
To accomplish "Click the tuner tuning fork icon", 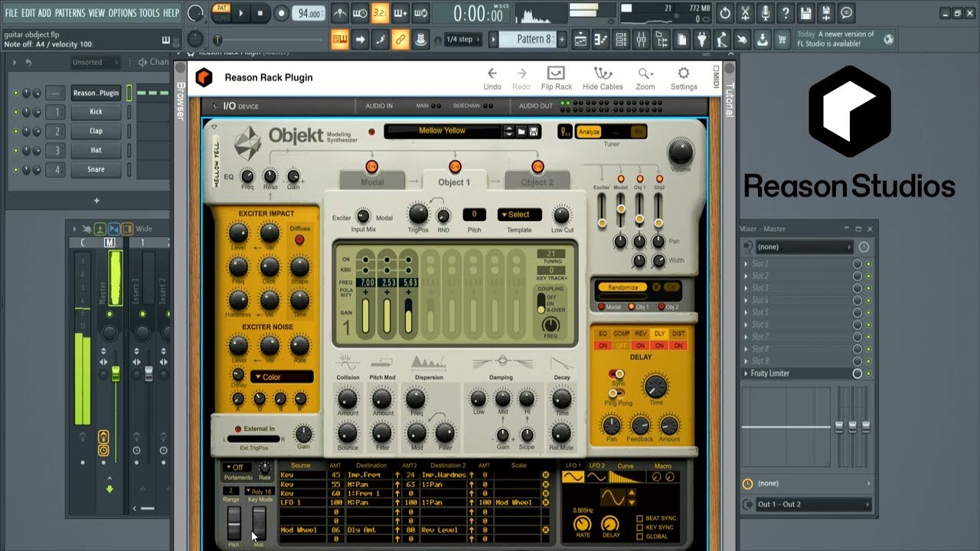I will (x=565, y=132).
